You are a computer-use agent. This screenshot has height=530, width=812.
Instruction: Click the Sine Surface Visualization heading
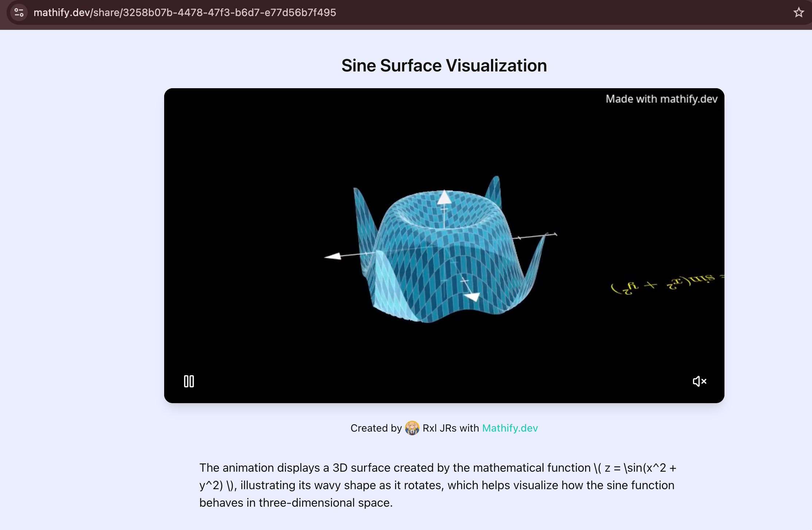444,66
